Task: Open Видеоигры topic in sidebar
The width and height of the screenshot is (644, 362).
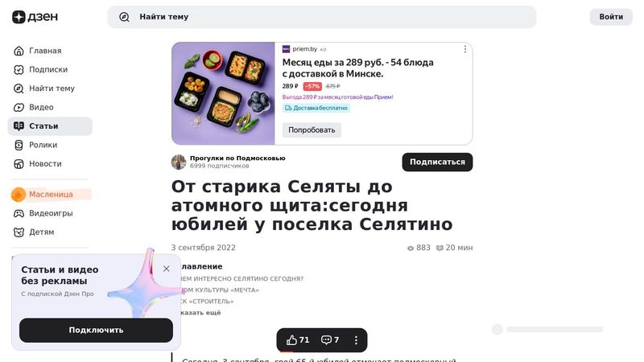Action: click(x=50, y=213)
